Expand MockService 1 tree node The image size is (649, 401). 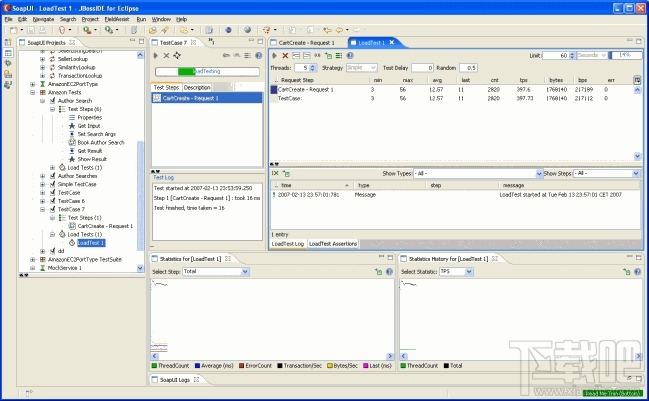pyautogui.click(x=33, y=268)
